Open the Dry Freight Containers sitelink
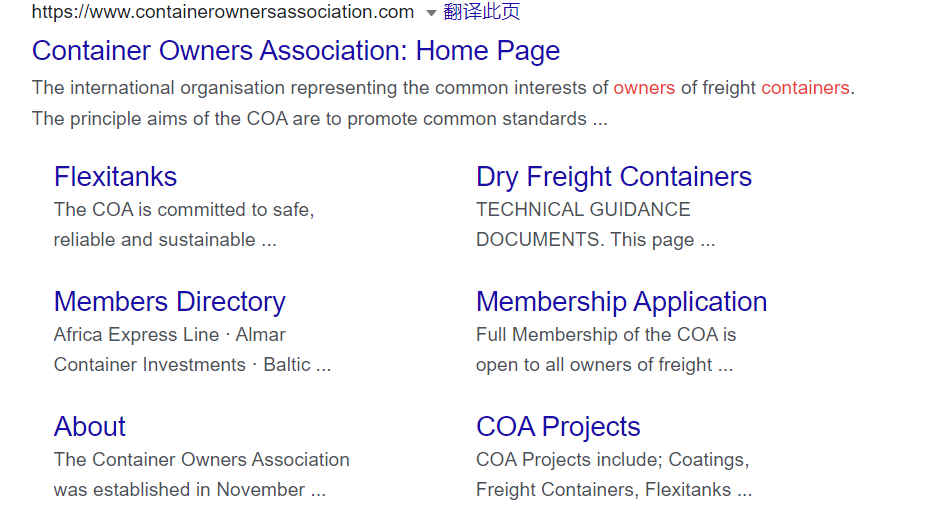The height and width of the screenshot is (506, 927). [614, 177]
